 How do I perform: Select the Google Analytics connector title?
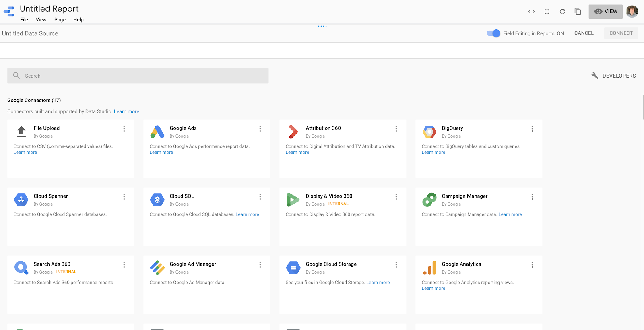coord(461,264)
